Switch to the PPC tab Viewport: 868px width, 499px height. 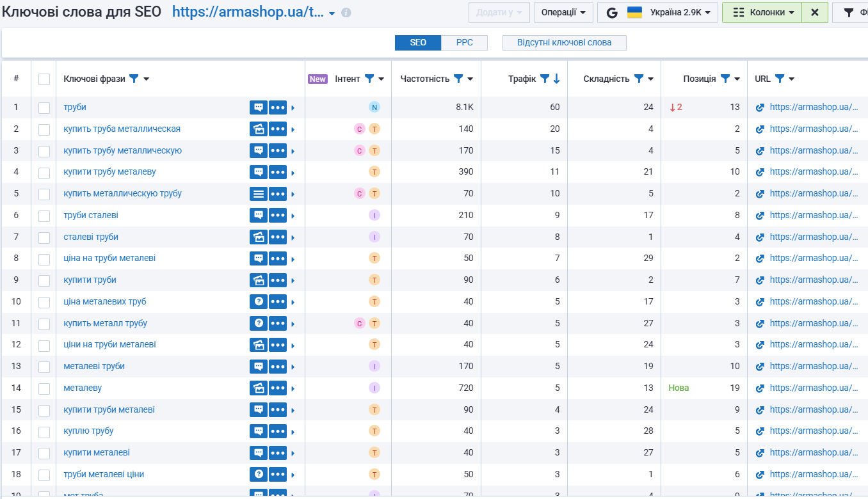click(x=465, y=43)
